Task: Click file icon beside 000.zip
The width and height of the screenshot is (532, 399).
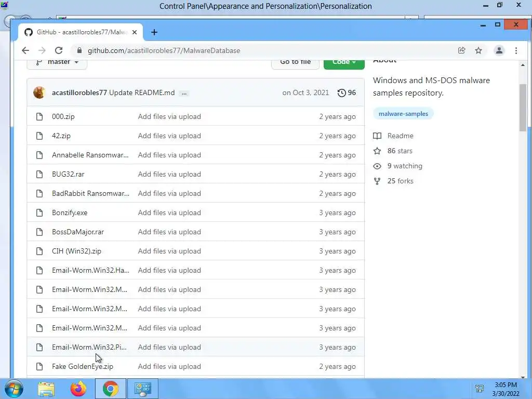Action: [39, 117]
